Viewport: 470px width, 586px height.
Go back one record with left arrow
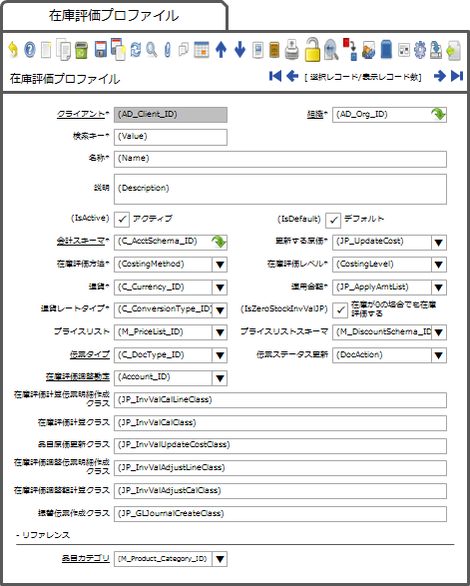pyautogui.click(x=292, y=76)
